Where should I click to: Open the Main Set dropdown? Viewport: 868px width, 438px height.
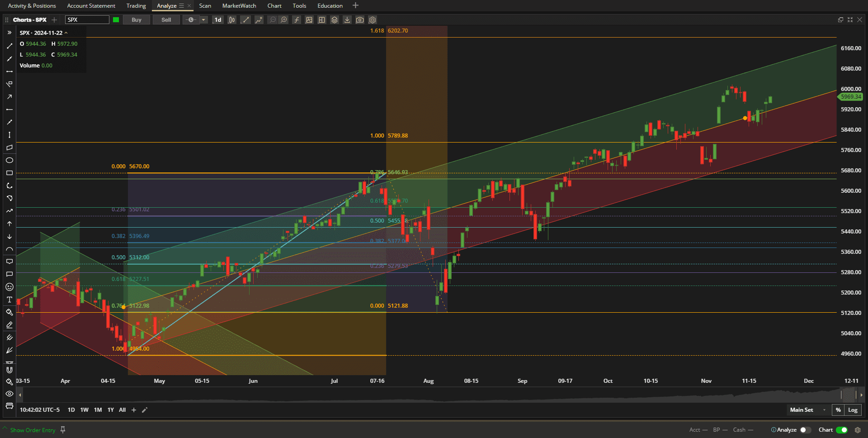pos(808,410)
